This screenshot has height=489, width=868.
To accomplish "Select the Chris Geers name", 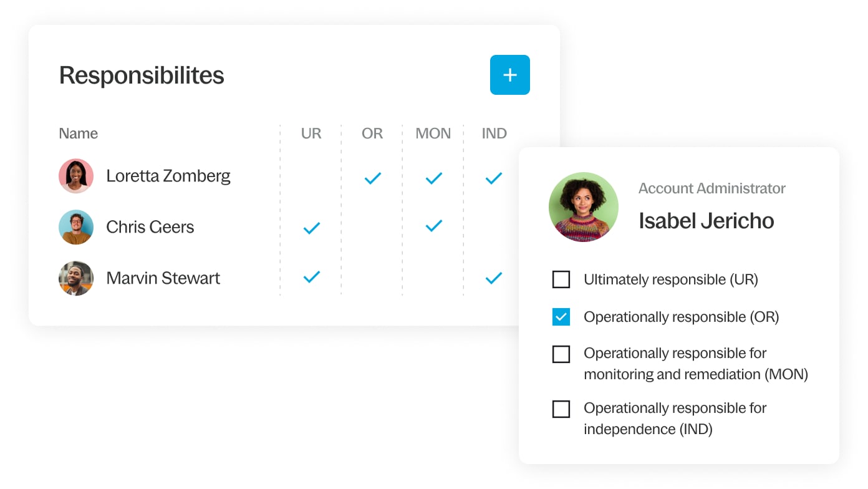I will 150,227.
